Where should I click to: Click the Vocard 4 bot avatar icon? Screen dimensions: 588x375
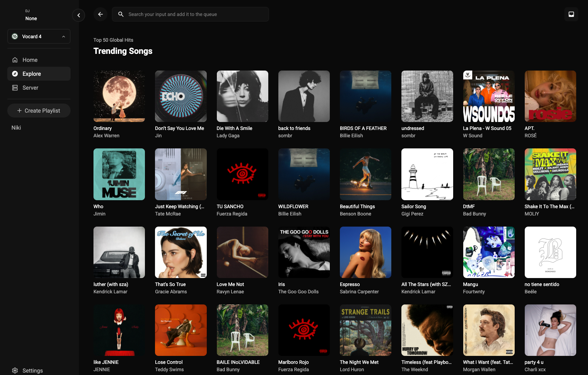[x=15, y=36]
